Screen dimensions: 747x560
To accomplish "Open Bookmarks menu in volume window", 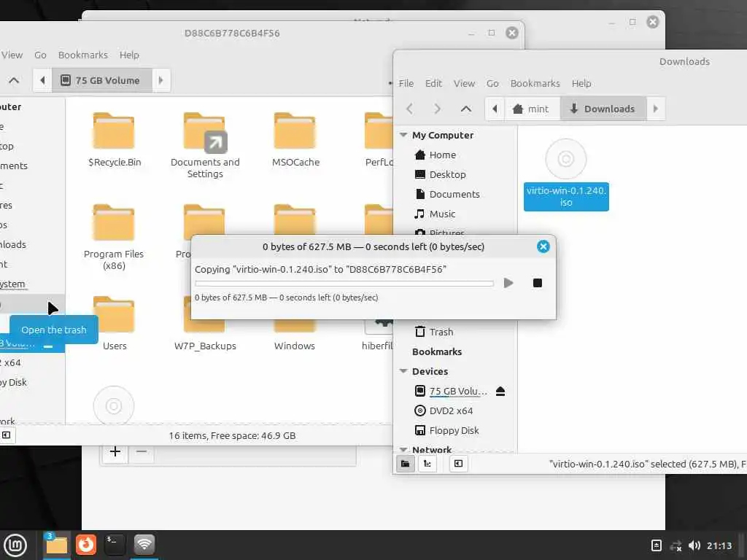I will tap(83, 55).
